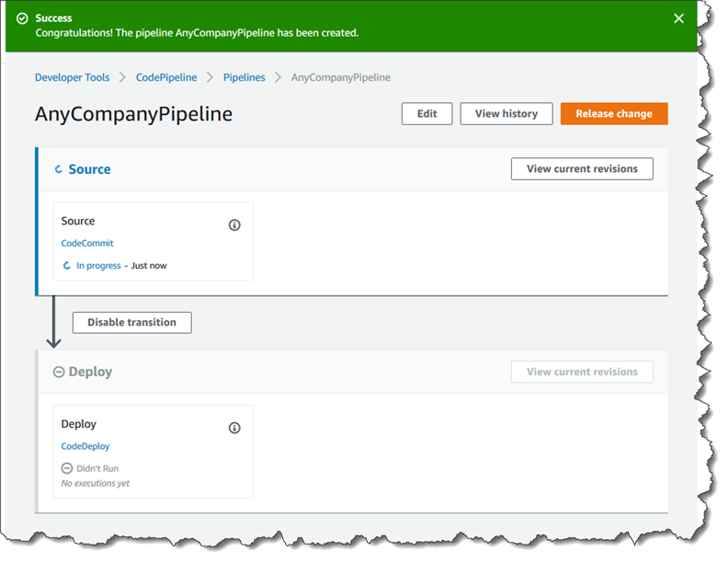Click the In progress status link
This screenshot has height=563, width=728.
tap(98, 266)
